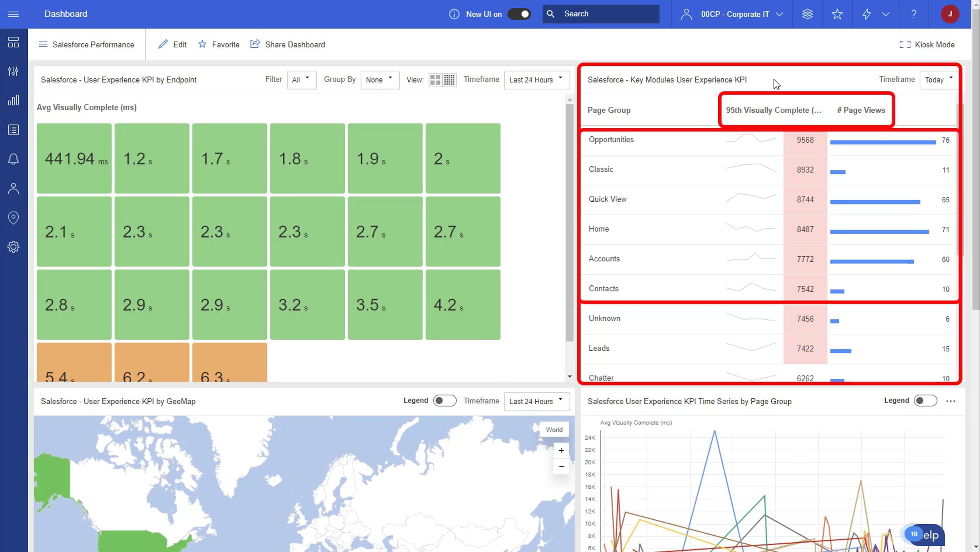This screenshot has height=552, width=980.
Task: Open the Group By None dropdown
Action: pyautogui.click(x=380, y=80)
